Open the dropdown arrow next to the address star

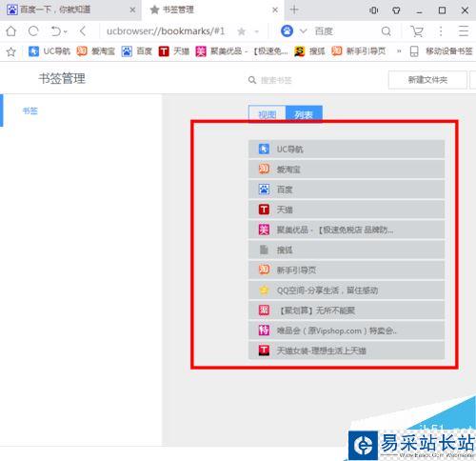pos(257,31)
